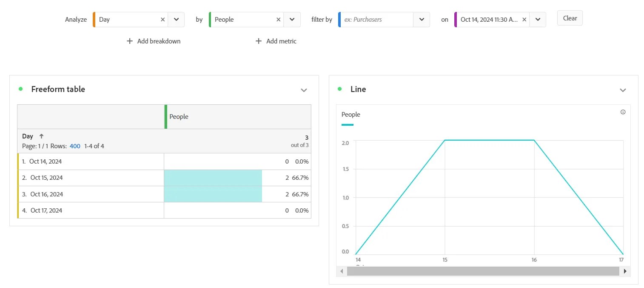Click the teal bar in Oct 15 row
The width and height of the screenshot is (644, 288).
tap(213, 178)
